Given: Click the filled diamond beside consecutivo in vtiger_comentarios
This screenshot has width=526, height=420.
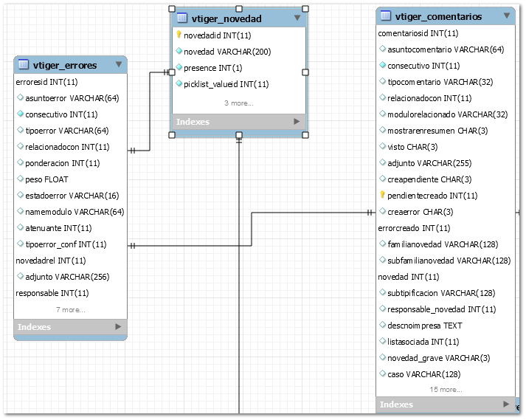Looking at the screenshot, I should (x=382, y=65).
